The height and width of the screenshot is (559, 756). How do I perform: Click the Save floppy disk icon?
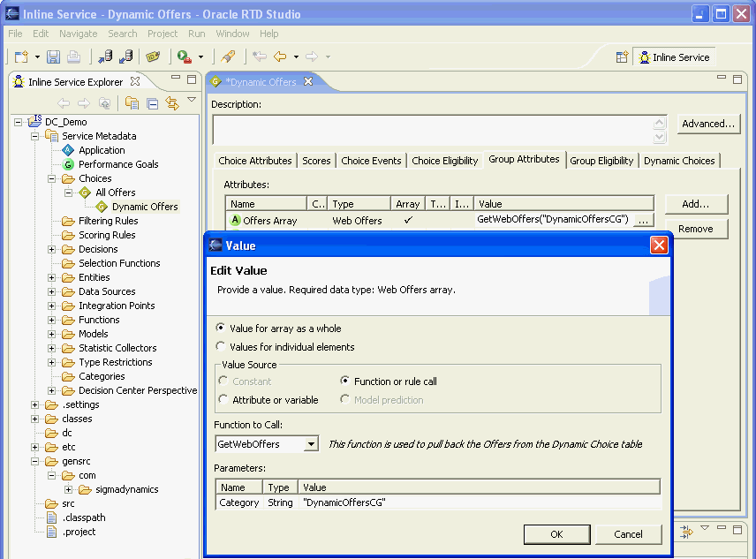pos(53,57)
